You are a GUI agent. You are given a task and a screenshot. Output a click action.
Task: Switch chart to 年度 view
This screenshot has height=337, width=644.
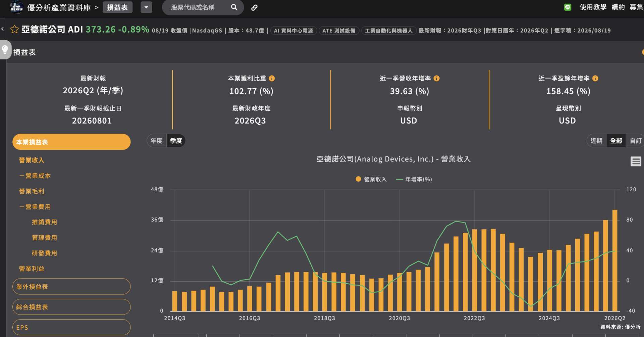(x=156, y=141)
